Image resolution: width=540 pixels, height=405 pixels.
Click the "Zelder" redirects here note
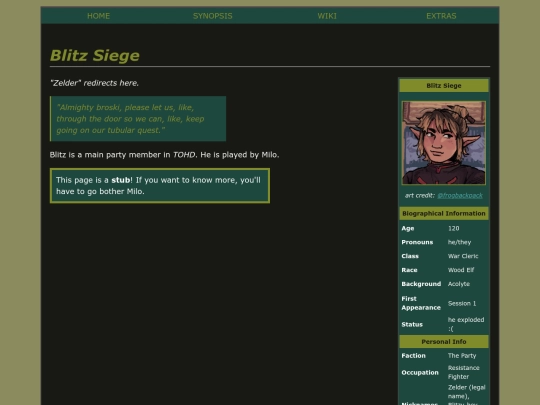(94, 83)
